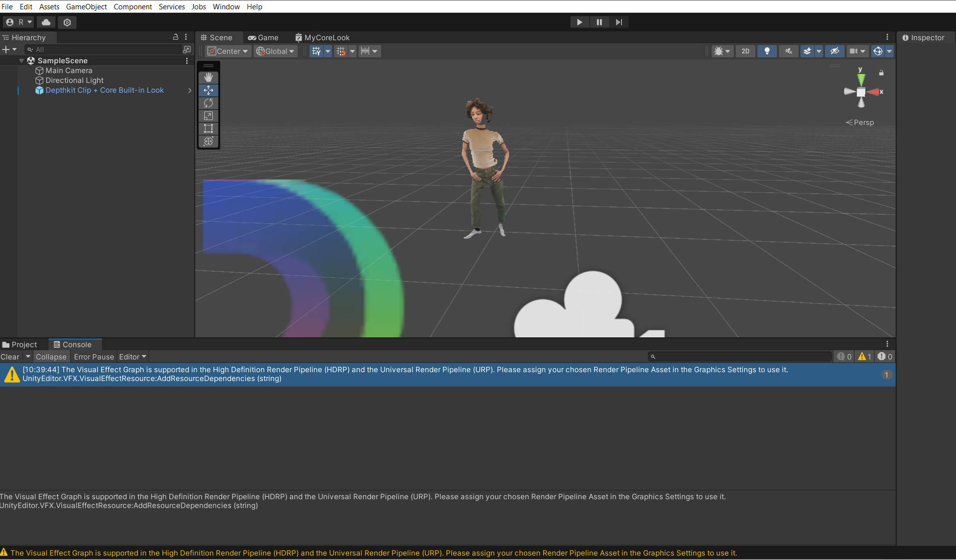Switch to the Game tab

[x=263, y=38]
